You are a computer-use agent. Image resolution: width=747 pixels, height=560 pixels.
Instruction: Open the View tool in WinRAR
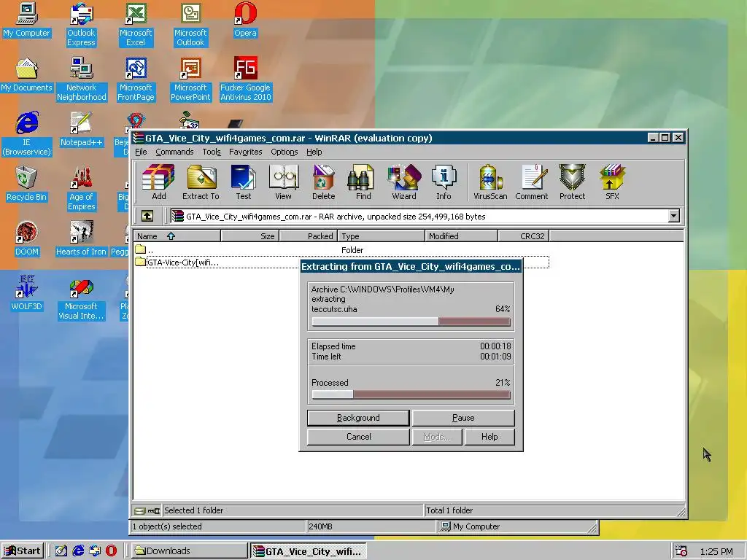284,182
